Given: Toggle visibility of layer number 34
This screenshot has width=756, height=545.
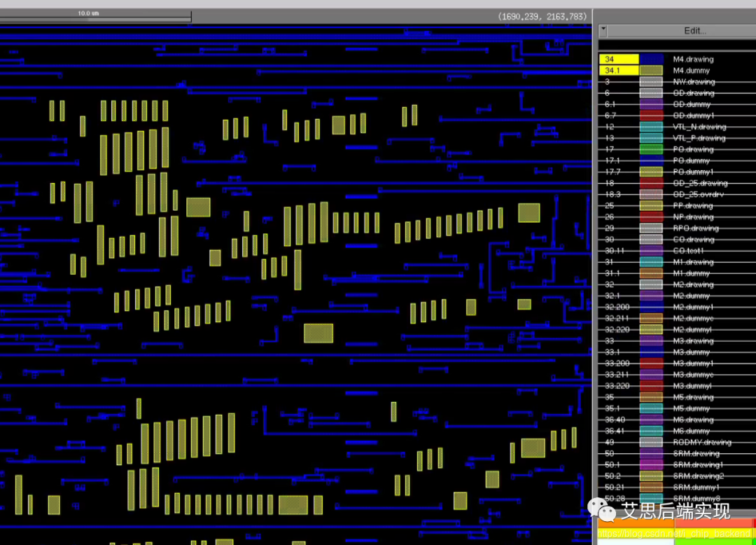Looking at the screenshot, I should click(619, 60).
